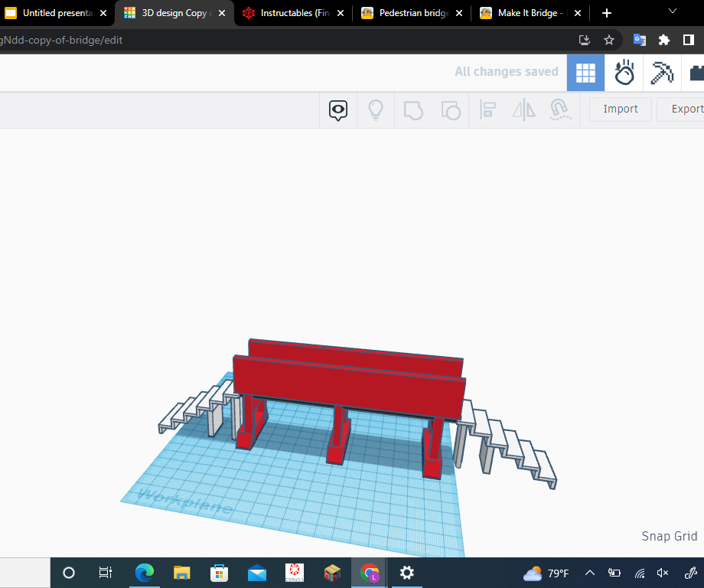704x588 pixels.
Task: Close the Untitled presentation tab
Action: point(103,13)
